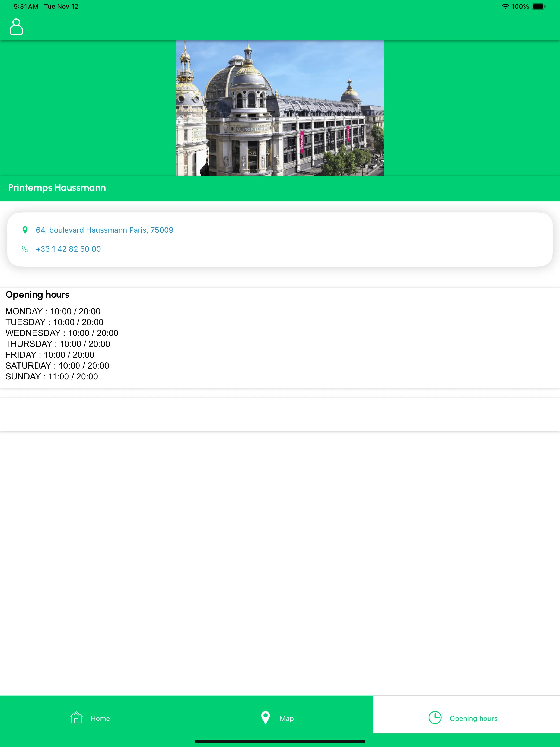This screenshot has width=560, height=747.
Task: Select the SUNDAY : 11:00 / 20:00 row
Action: pos(52,376)
